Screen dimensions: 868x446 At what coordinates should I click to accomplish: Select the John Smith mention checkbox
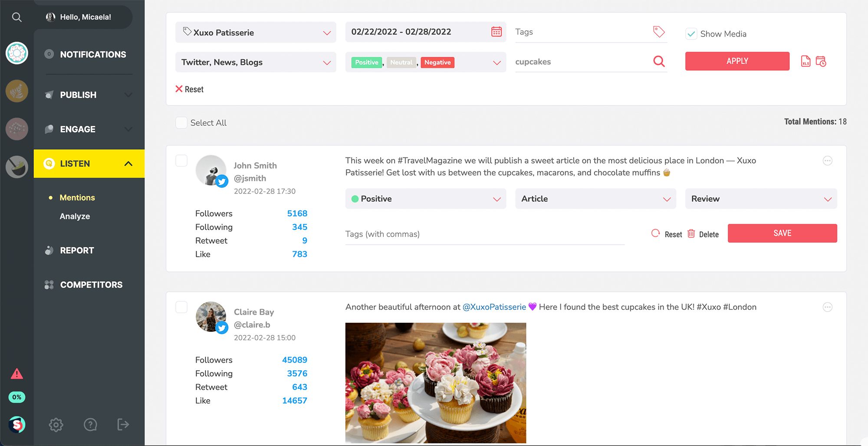181,161
